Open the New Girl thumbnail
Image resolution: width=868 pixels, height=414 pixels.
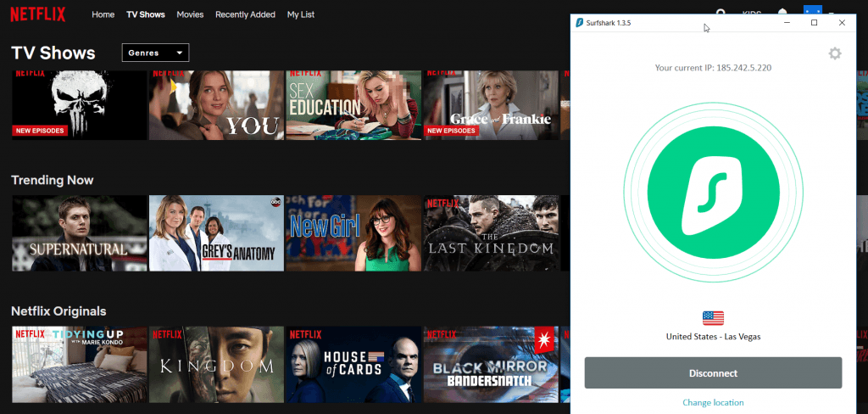pos(353,233)
